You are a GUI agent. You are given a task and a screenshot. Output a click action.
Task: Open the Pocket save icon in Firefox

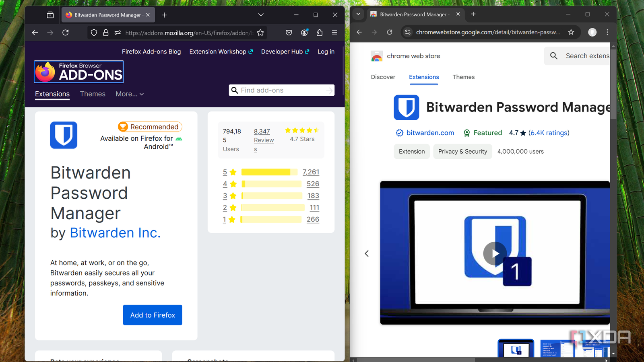[x=289, y=33]
